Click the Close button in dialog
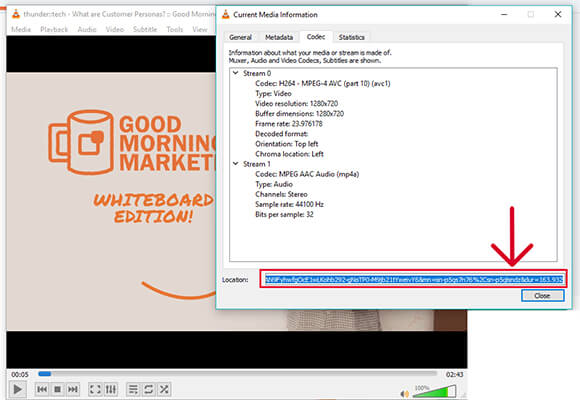 pos(543,296)
